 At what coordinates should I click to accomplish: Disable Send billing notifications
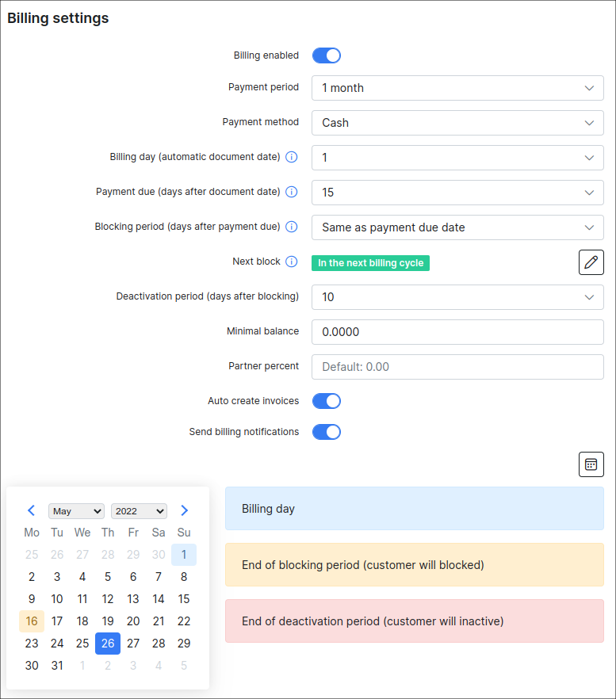326,432
